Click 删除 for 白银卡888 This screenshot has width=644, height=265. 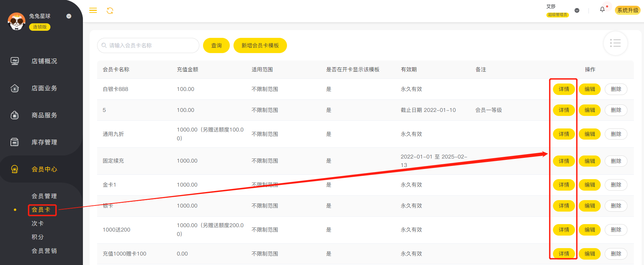616,89
